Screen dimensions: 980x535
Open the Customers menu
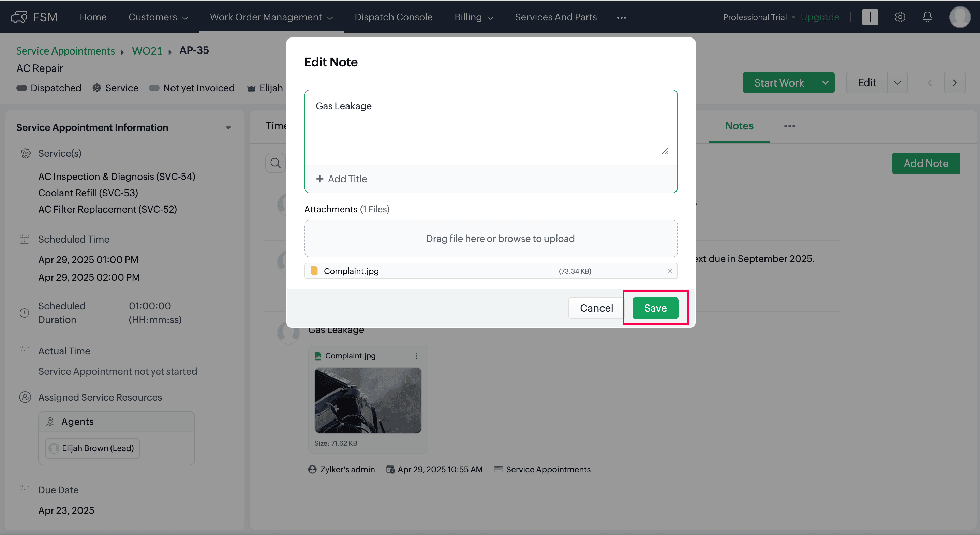click(158, 17)
